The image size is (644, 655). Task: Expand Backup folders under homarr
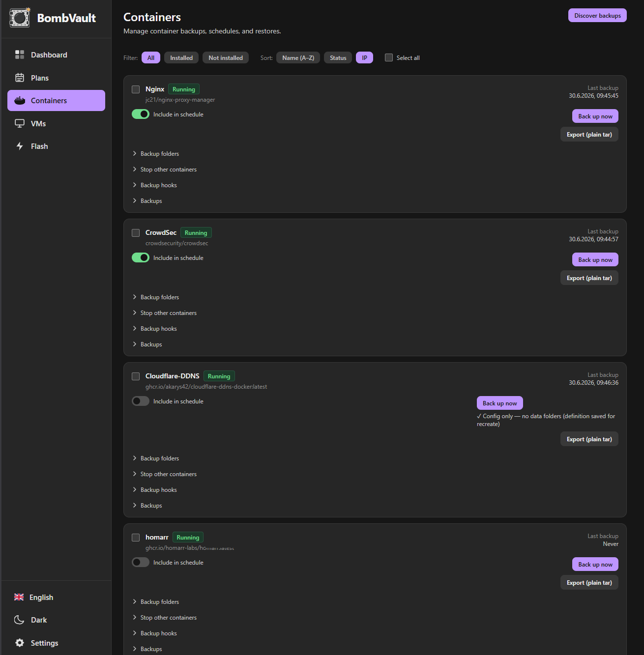coord(156,602)
